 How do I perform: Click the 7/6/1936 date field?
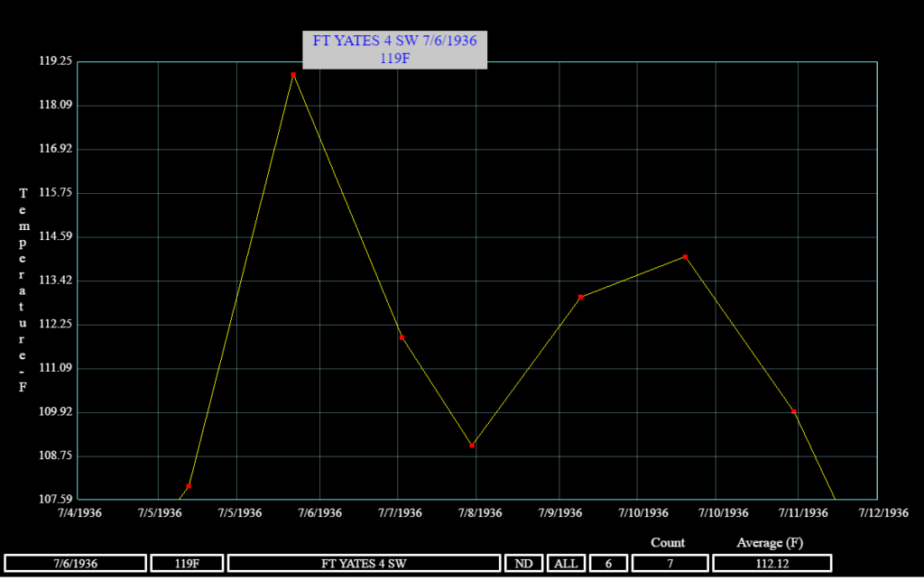[x=76, y=564]
